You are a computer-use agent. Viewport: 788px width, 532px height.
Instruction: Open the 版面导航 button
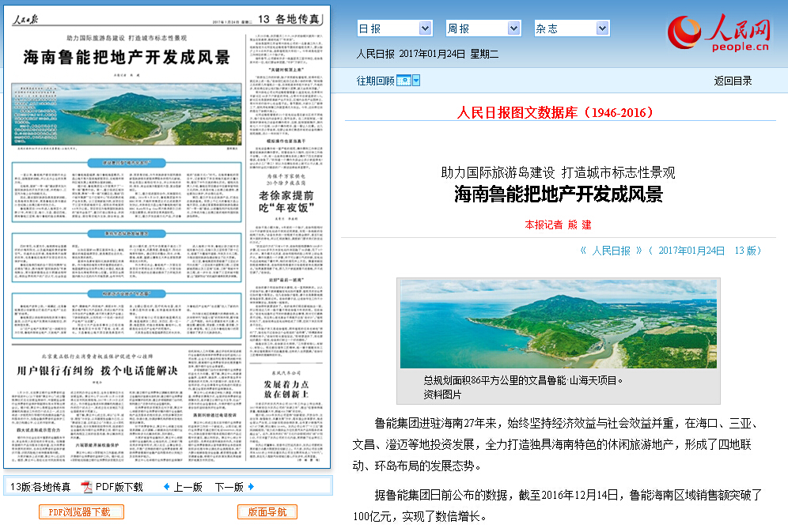(x=267, y=512)
